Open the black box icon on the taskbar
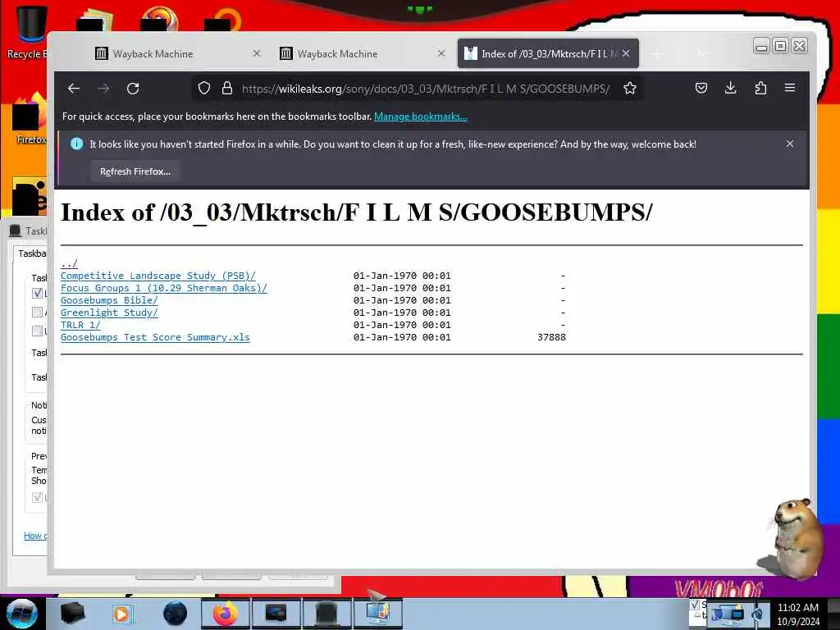Viewport: 840px width, 630px height. click(73, 614)
